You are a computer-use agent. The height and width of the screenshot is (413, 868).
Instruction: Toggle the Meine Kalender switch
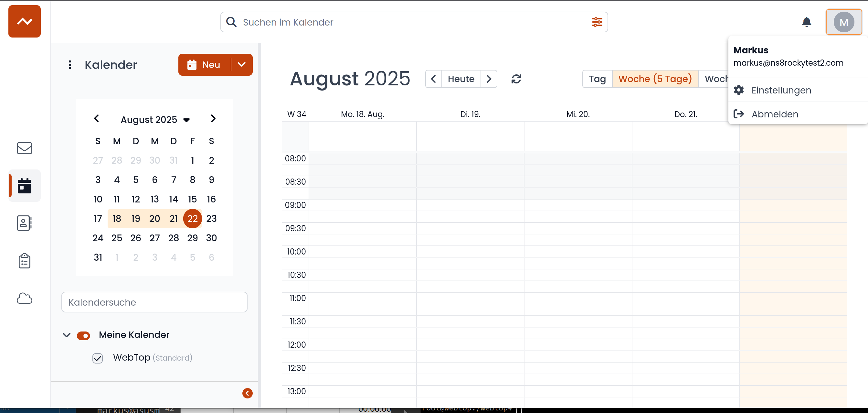[x=83, y=335]
